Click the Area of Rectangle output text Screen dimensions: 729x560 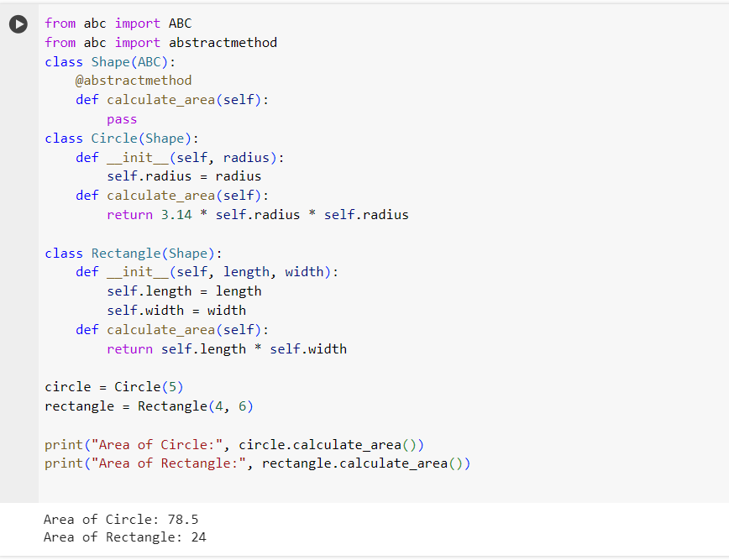(124, 536)
